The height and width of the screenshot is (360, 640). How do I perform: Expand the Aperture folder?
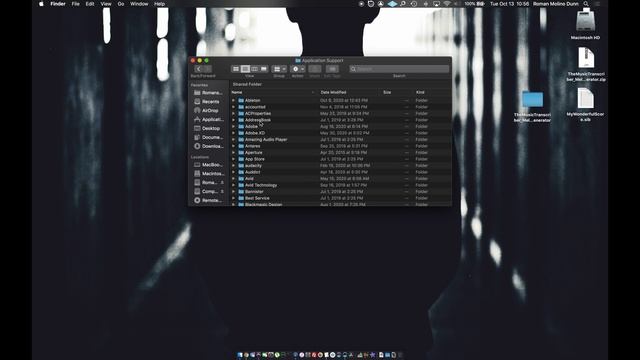point(234,153)
